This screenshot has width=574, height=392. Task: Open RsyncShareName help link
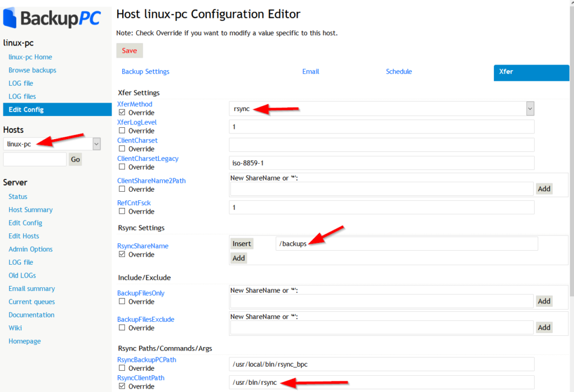(142, 246)
